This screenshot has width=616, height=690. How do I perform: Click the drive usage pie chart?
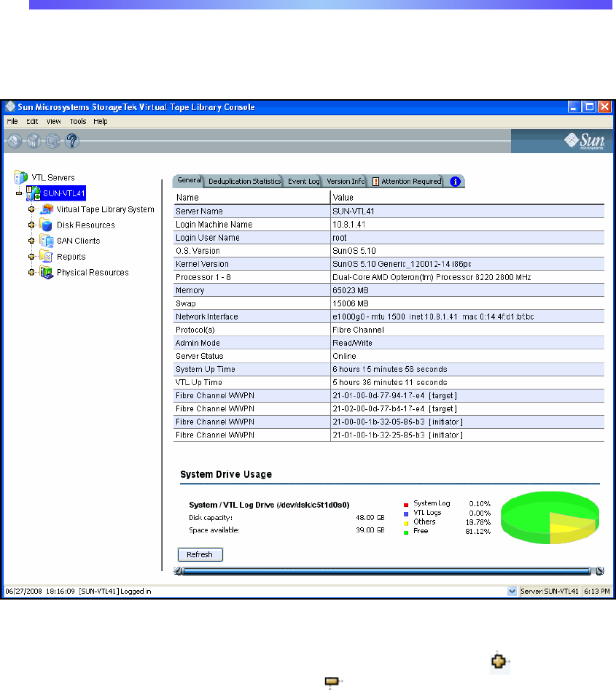[x=550, y=518]
